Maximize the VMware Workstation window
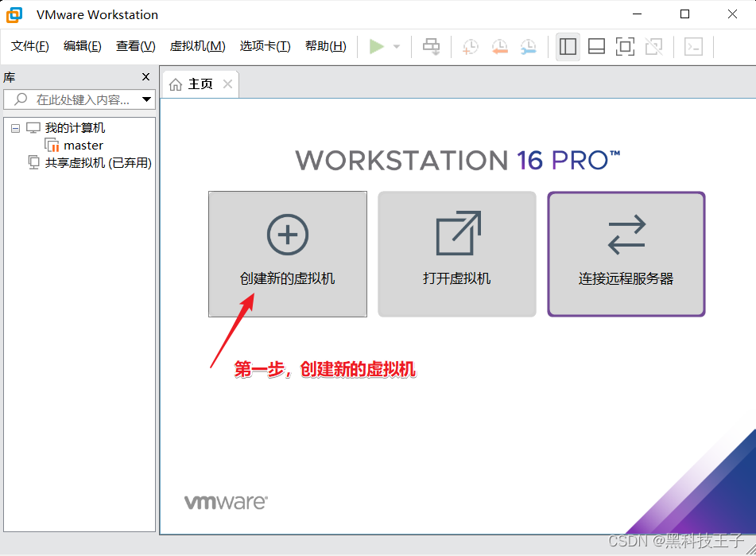Screen dimensions: 756x556 click(684, 14)
